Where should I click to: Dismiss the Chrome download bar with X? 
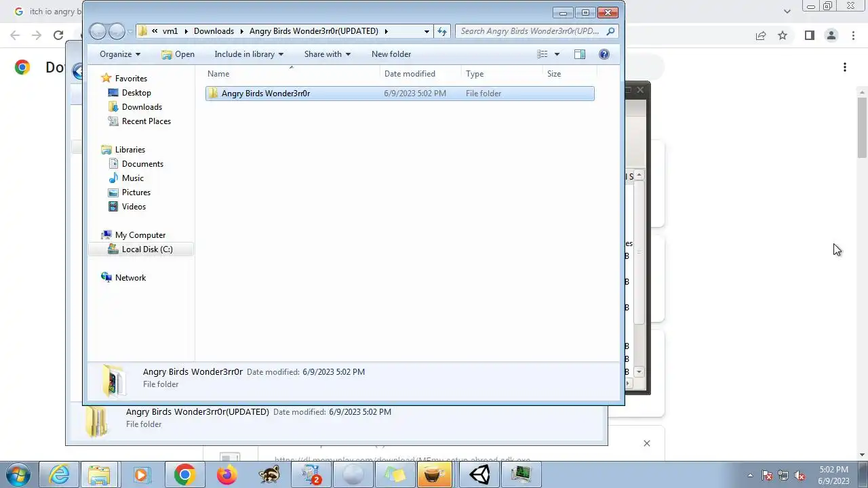pyautogui.click(x=646, y=443)
